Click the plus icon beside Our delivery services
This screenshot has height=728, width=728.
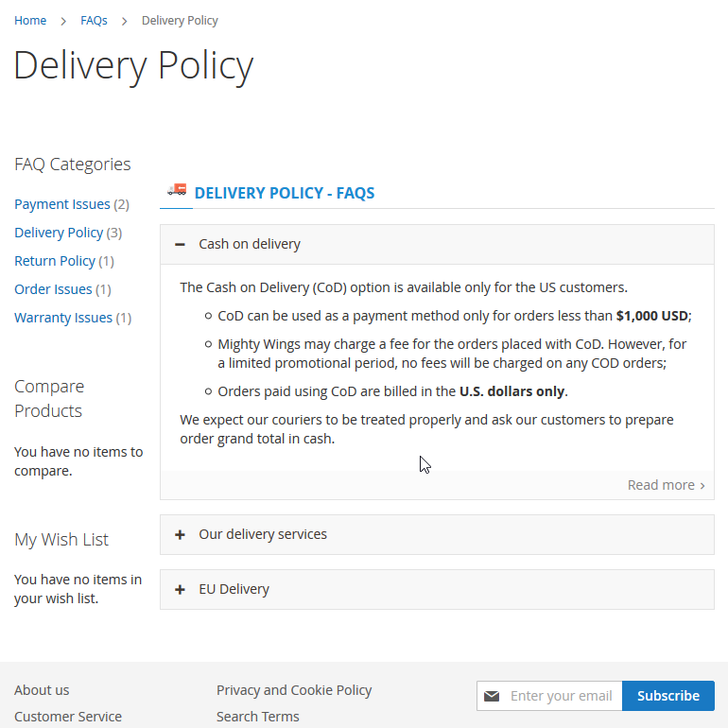[x=180, y=534]
